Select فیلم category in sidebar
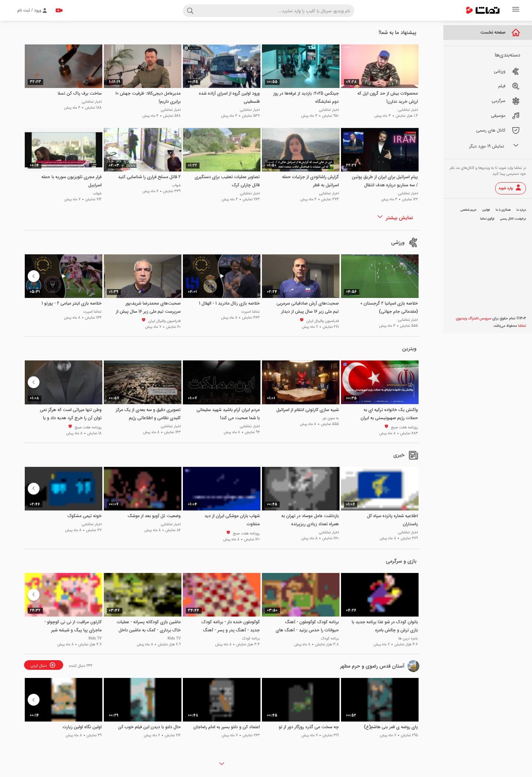This screenshot has height=777, width=532. click(x=487, y=86)
